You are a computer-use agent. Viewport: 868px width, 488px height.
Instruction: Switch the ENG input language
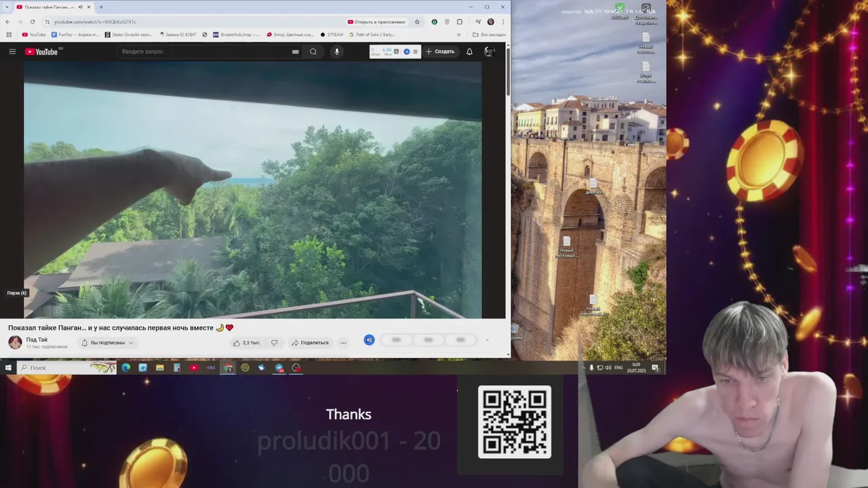pyautogui.click(x=618, y=367)
